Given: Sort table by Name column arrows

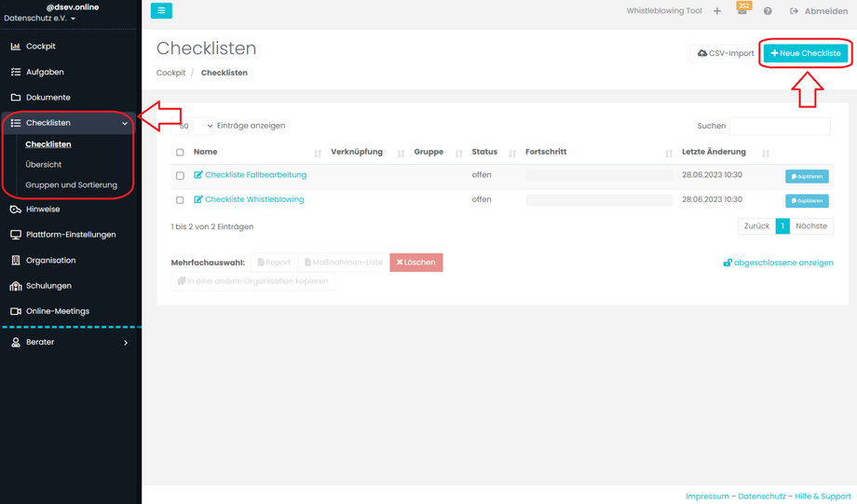Looking at the screenshot, I should [x=318, y=153].
